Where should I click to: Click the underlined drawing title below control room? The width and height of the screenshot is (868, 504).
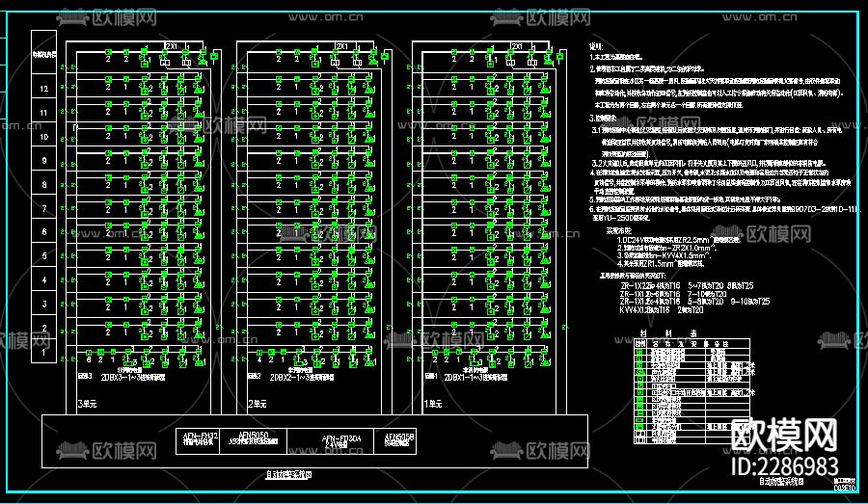289,475
